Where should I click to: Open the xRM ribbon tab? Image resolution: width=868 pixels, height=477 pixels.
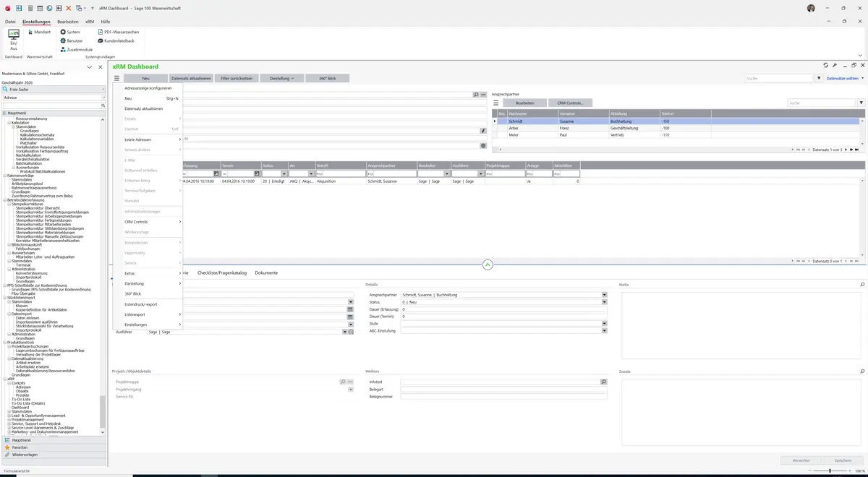(90, 22)
